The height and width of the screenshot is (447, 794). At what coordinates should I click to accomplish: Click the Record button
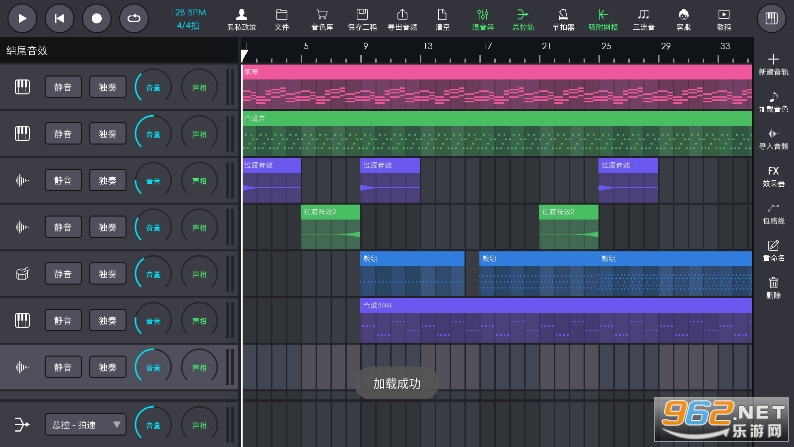click(96, 17)
